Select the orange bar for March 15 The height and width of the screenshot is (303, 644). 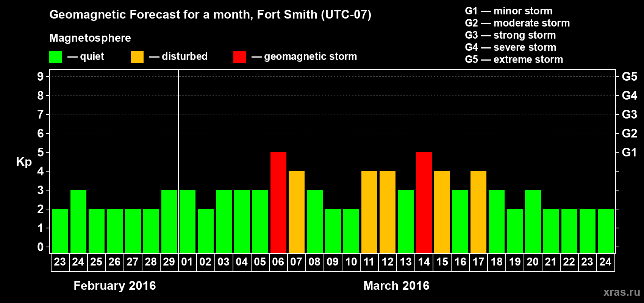tap(442, 212)
